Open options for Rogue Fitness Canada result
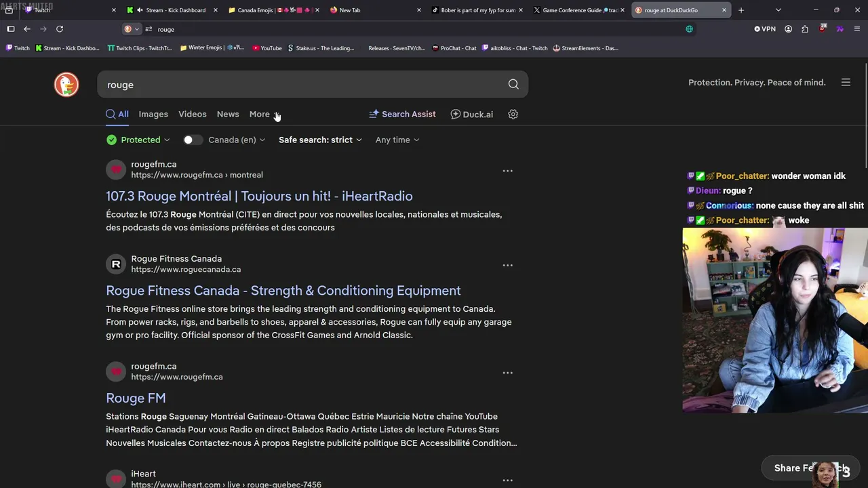The height and width of the screenshot is (488, 868). pyautogui.click(x=507, y=265)
